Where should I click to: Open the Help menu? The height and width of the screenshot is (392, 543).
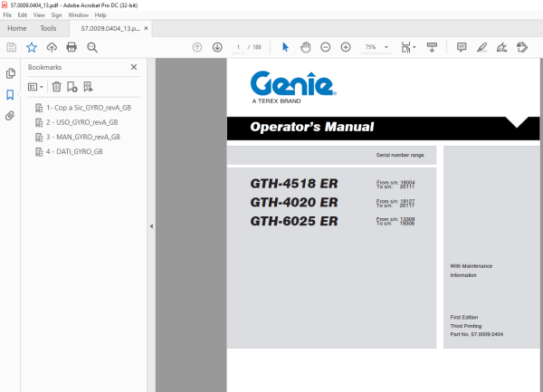click(x=100, y=14)
